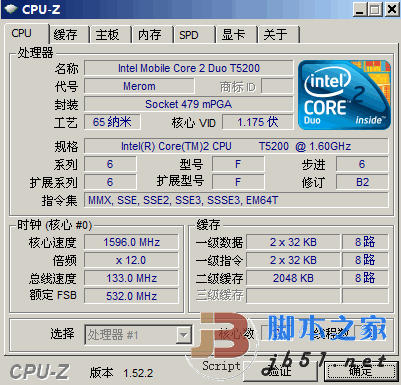Select the SPD tab

click(195, 35)
